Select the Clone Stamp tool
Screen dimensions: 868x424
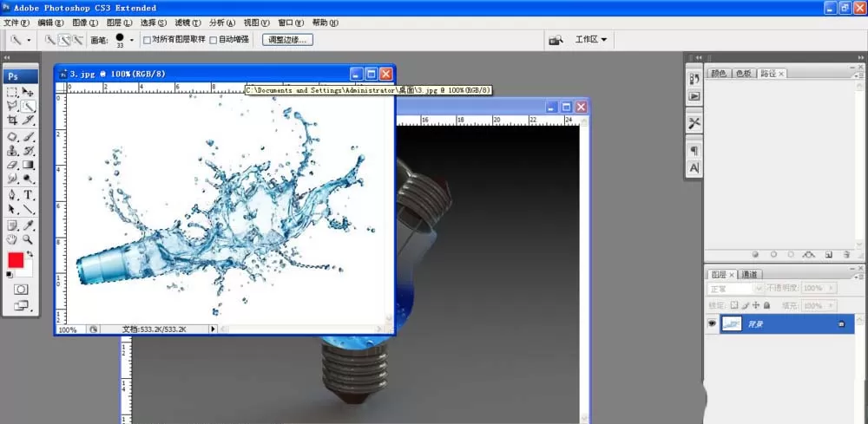(x=13, y=151)
